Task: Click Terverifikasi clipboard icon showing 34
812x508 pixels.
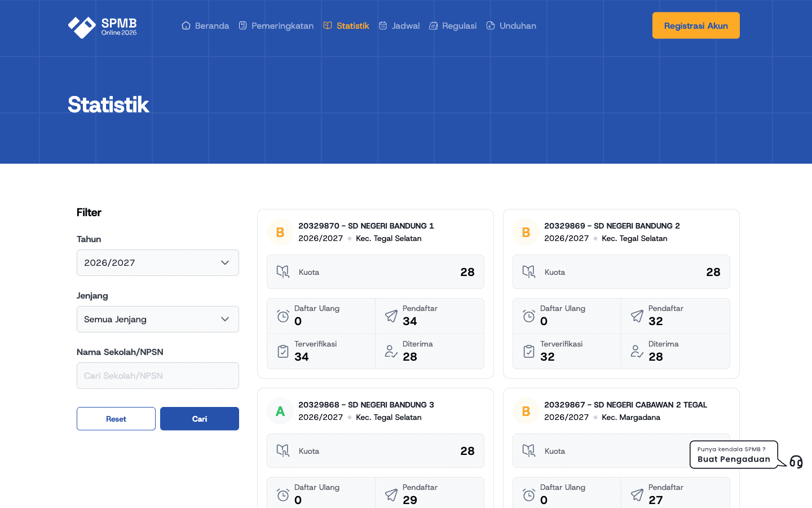Action: point(283,352)
